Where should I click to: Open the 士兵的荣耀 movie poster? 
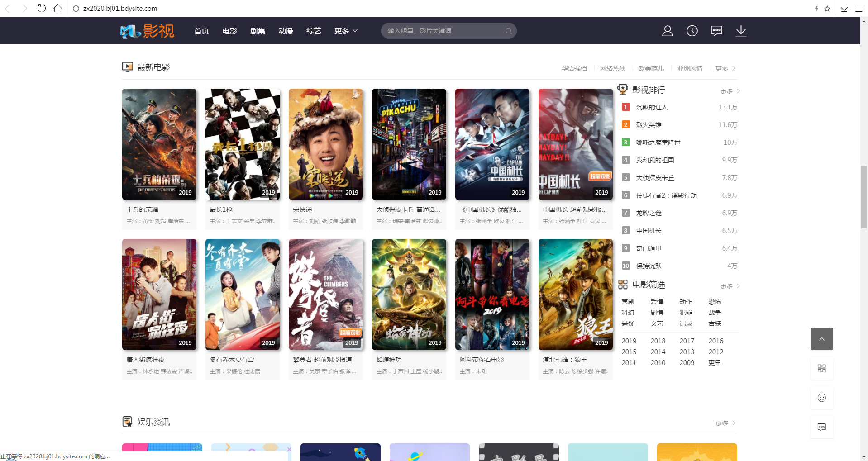click(159, 144)
